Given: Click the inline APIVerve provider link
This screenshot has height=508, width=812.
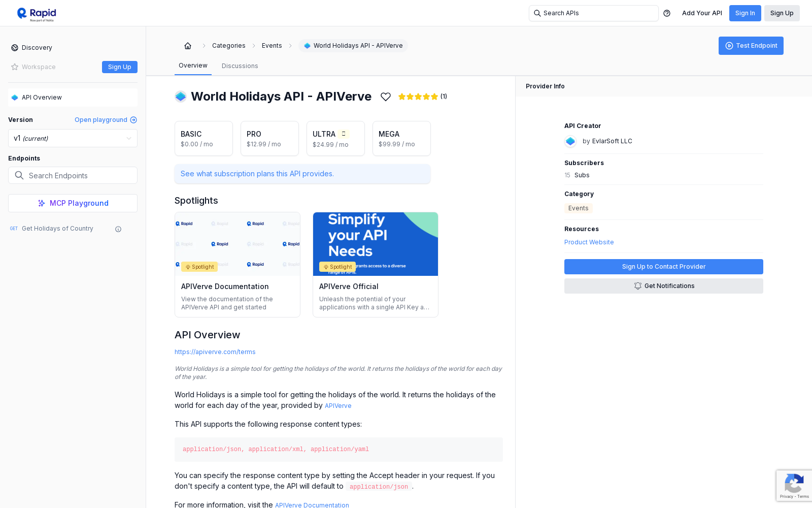Looking at the screenshot, I should click(x=338, y=406).
